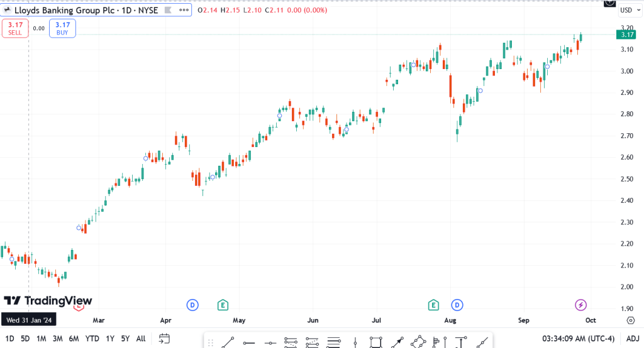Select the rotated rectangle drawing tool
This screenshot has width=644, height=348.
(x=418, y=342)
